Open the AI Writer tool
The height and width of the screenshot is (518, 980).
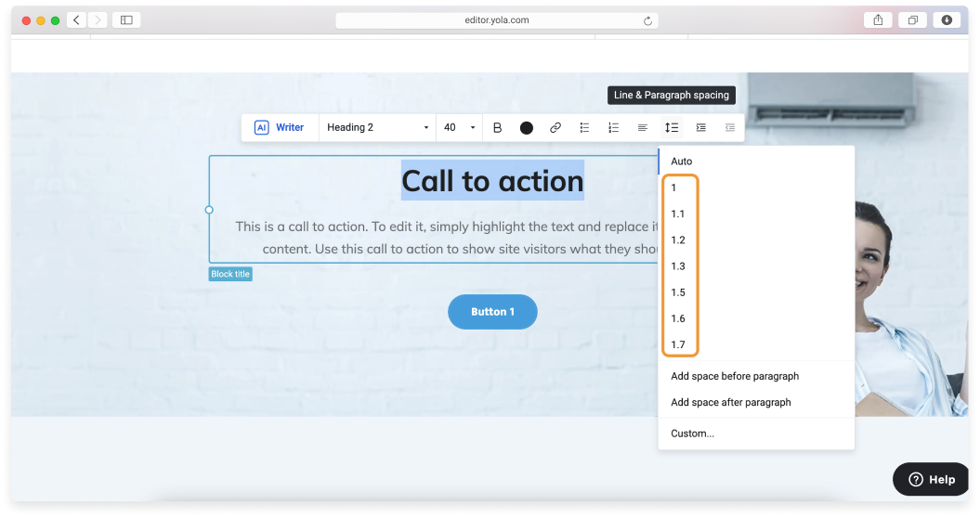(280, 127)
